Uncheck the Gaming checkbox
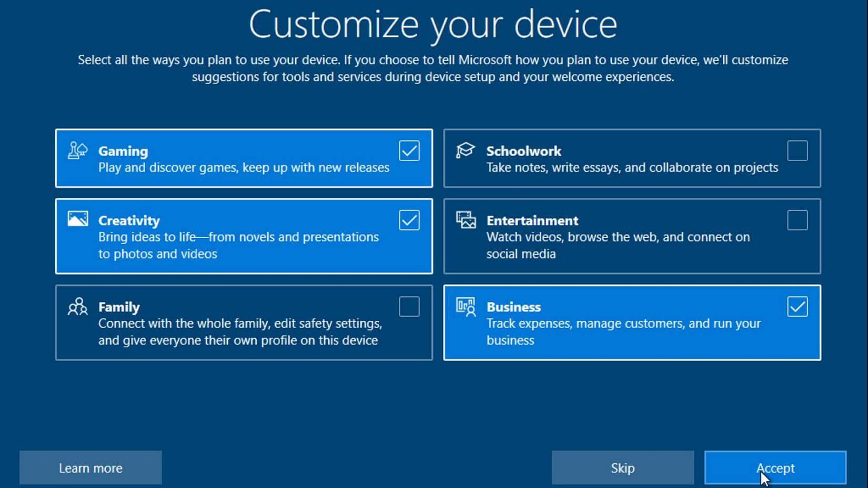 [409, 151]
